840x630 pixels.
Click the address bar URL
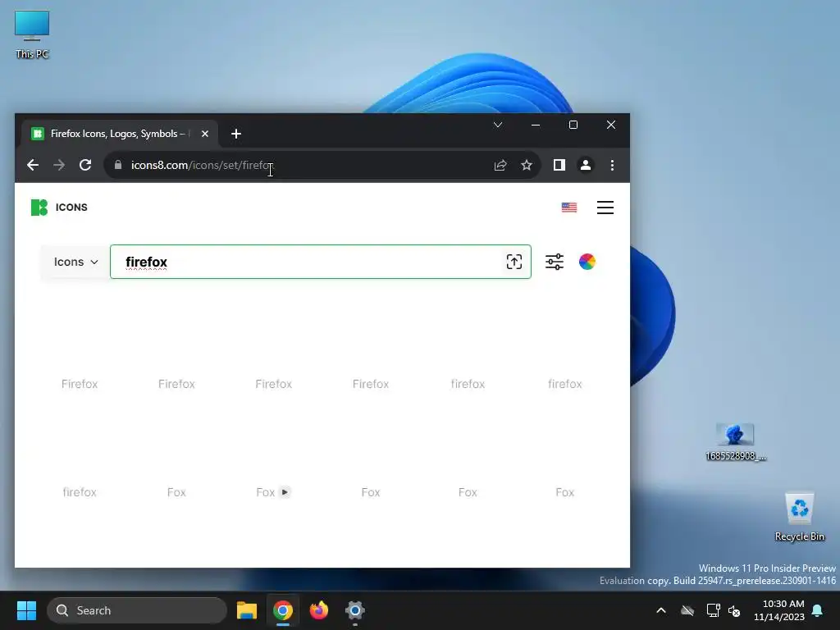point(202,165)
